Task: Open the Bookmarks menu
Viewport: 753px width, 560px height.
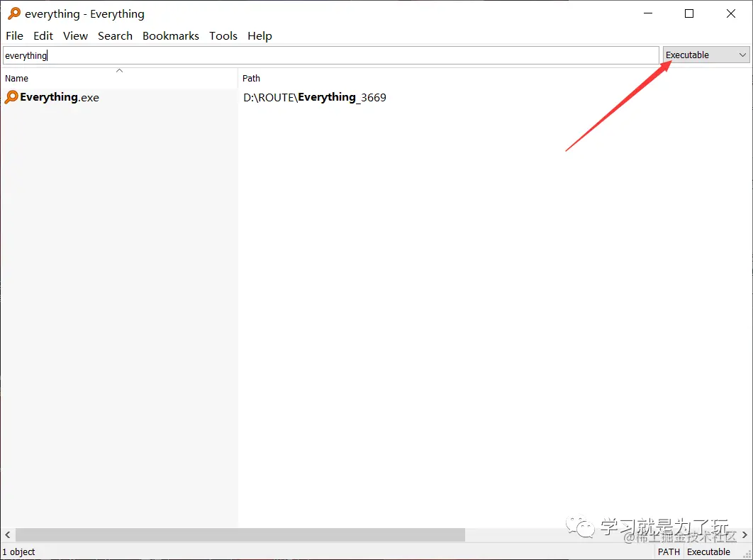Action: [x=170, y=35]
